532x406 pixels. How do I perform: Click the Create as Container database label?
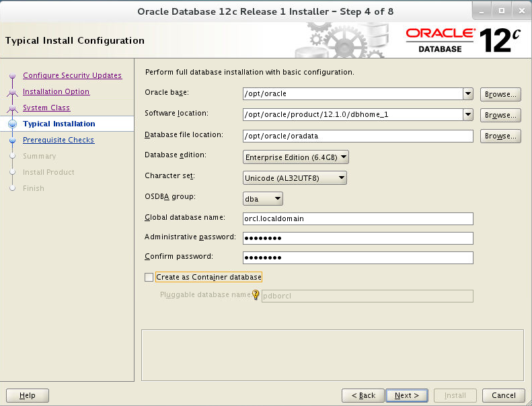208,277
